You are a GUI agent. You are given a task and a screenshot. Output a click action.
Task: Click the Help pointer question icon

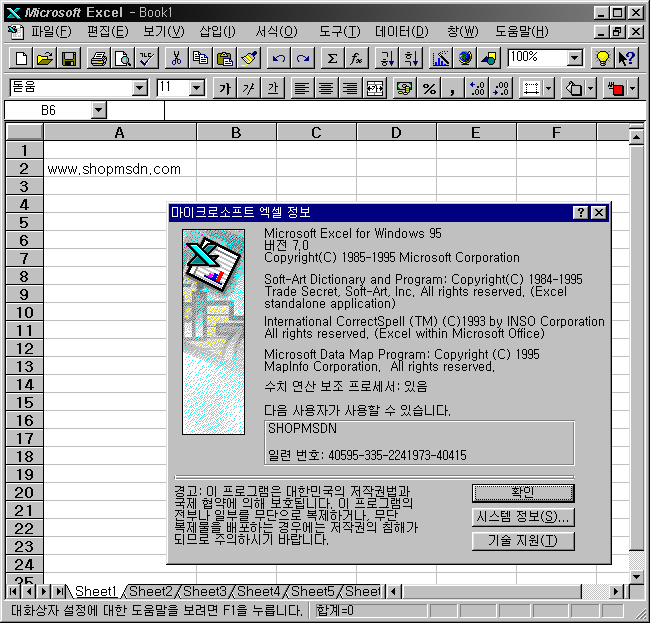coord(626,58)
